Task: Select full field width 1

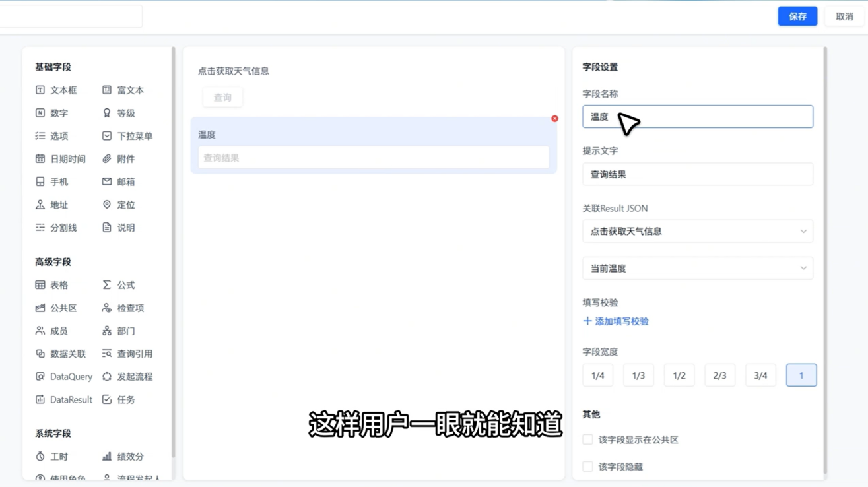Action: coord(801,375)
